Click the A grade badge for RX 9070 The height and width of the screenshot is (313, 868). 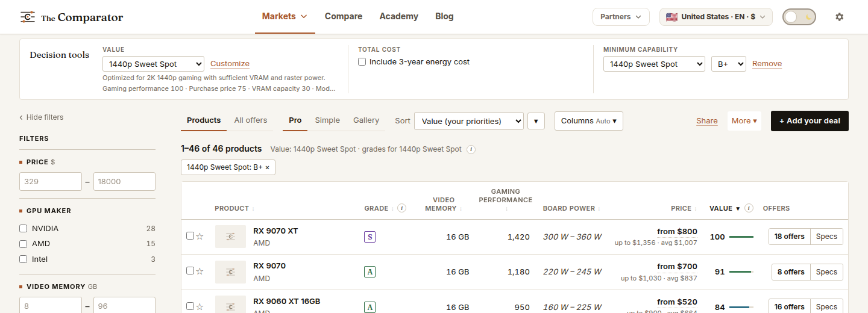click(370, 271)
